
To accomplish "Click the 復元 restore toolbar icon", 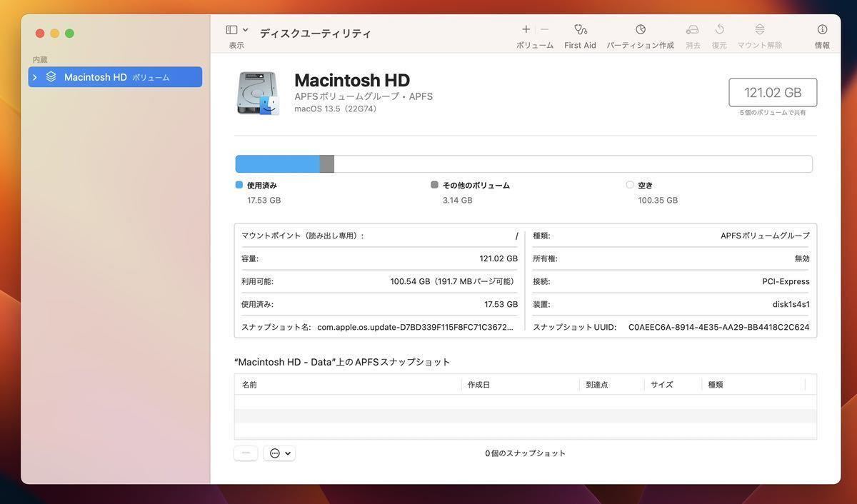I will point(720,29).
